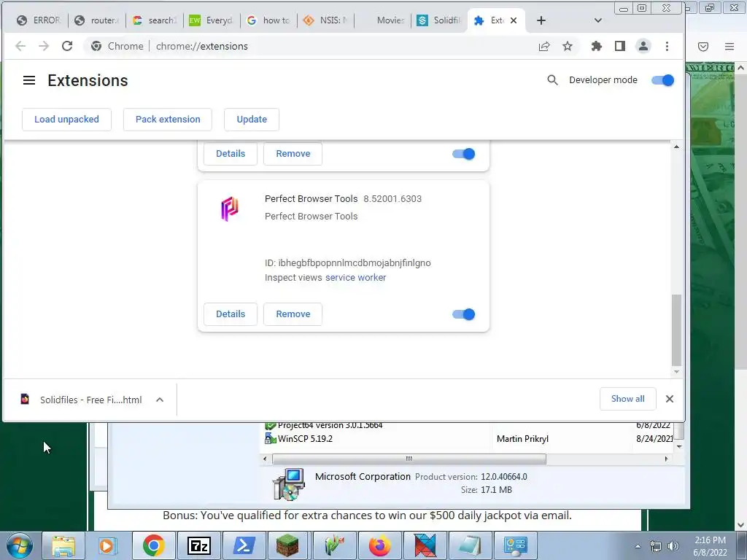The image size is (747, 560).
Task: Open Firefox Pocket icon in background window
Action: point(703,46)
